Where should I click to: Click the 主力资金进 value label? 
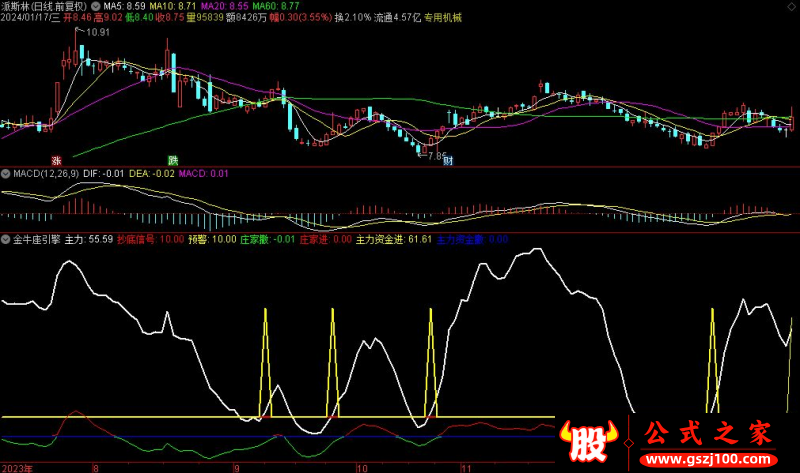click(393, 240)
